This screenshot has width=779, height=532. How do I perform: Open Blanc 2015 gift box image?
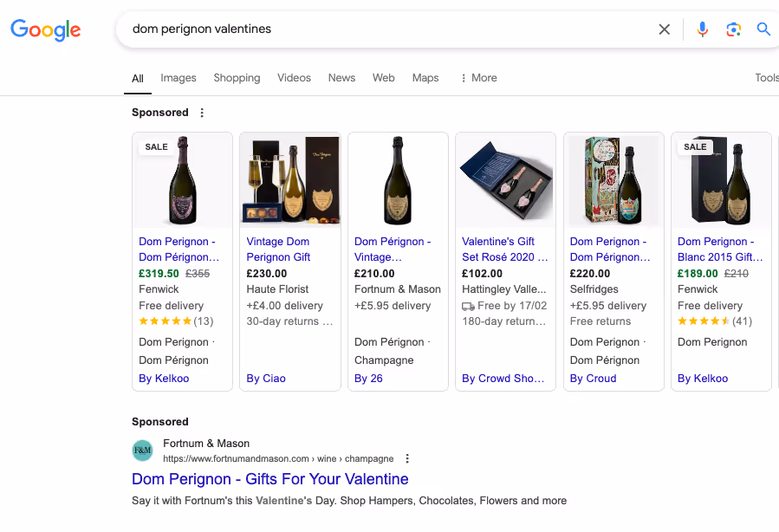[721, 180]
